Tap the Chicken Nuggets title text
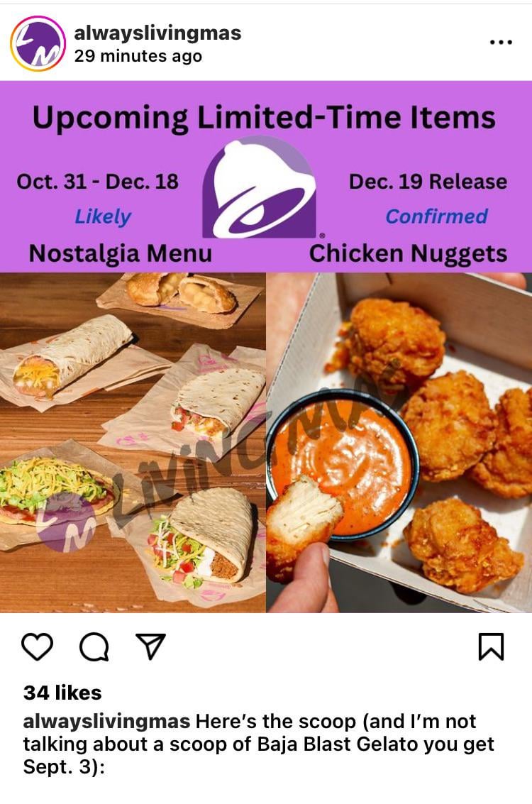This screenshot has height=804, width=532. pos(408,254)
